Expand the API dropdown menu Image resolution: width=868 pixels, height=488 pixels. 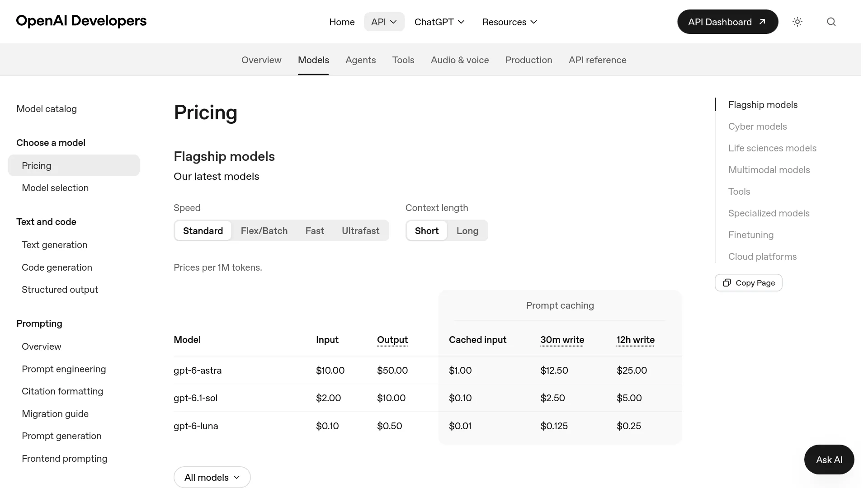coord(384,22)
